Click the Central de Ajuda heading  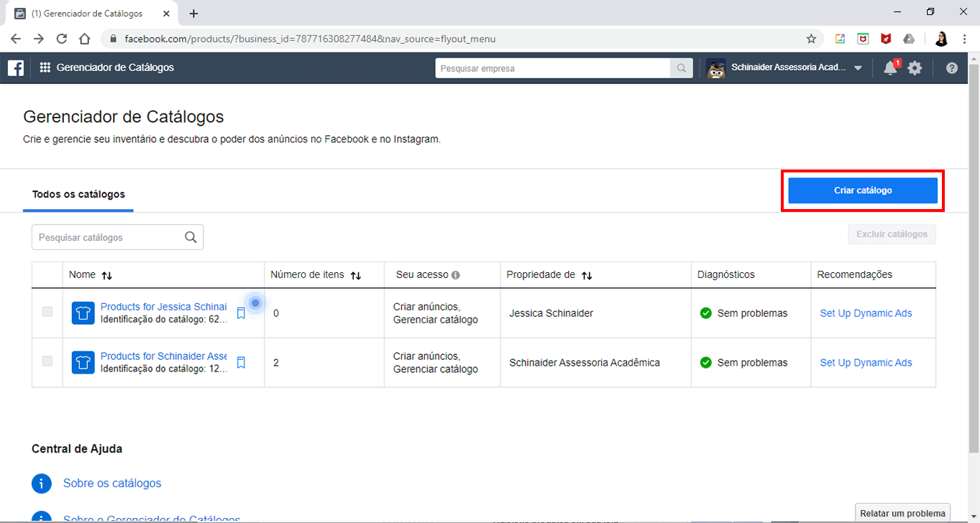pos(77,449)
